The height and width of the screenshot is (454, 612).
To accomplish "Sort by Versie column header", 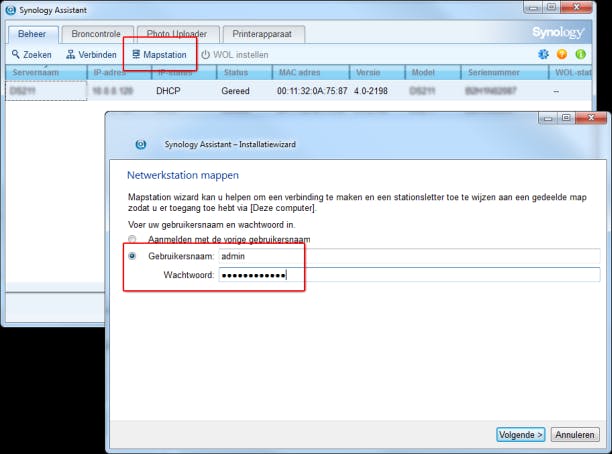I will (377, 73).
